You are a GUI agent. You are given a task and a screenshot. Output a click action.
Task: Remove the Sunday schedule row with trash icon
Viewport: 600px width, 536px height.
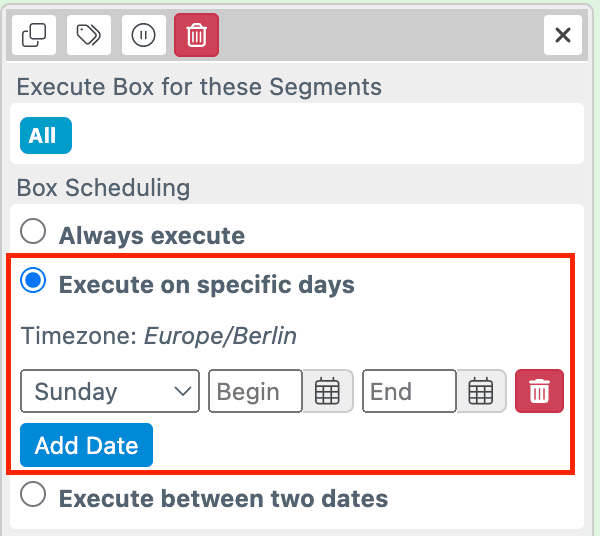click(540, 392)
